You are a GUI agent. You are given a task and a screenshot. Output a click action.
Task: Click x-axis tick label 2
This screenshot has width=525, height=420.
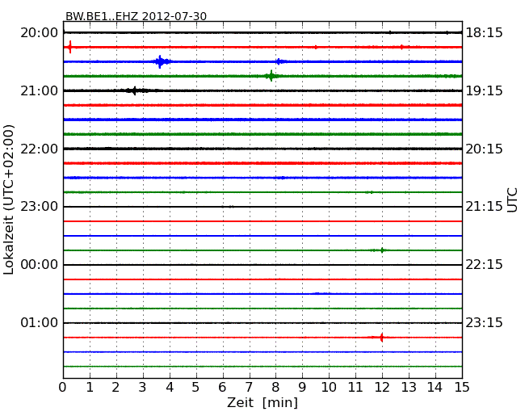coord(116,387)
